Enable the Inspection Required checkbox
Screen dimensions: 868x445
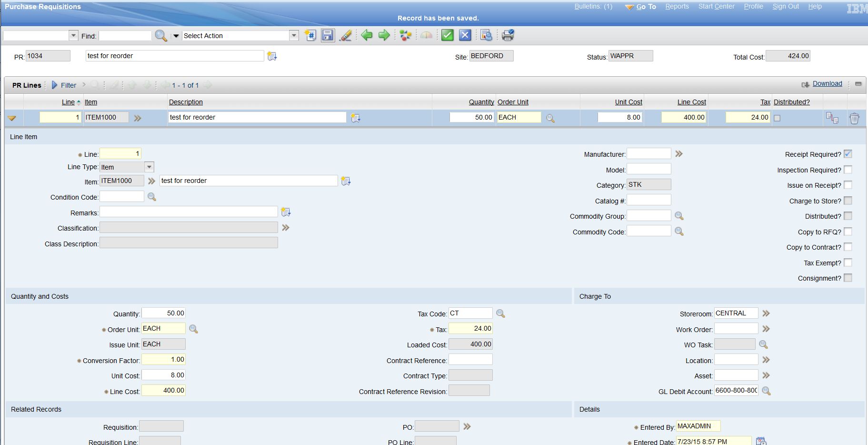click(848, 170)
